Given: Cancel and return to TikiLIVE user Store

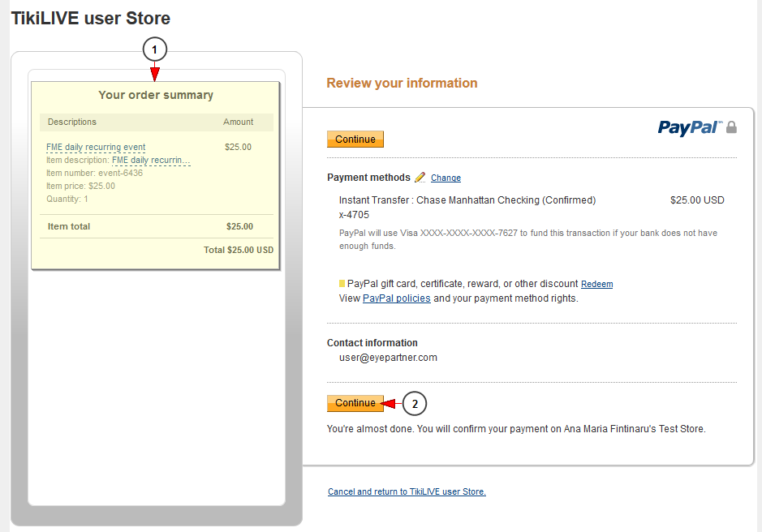Looking at the screenshot, I should point(407,491).
